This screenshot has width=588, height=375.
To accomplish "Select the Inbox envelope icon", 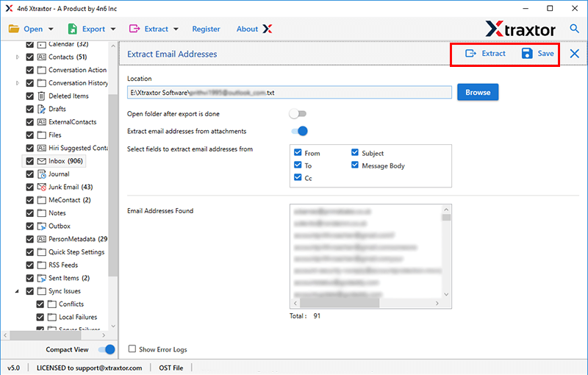I will coord(42,161).
